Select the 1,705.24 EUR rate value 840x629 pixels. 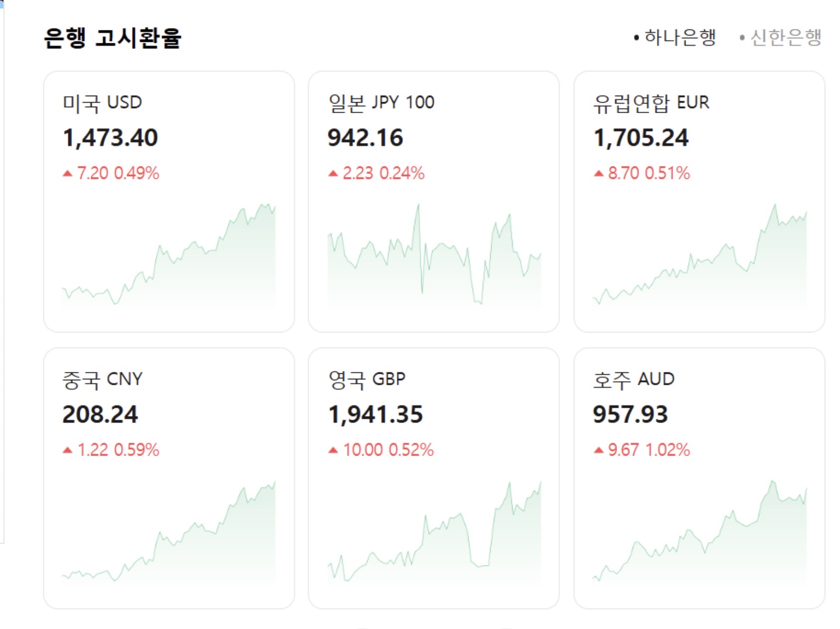click(641, 138)
